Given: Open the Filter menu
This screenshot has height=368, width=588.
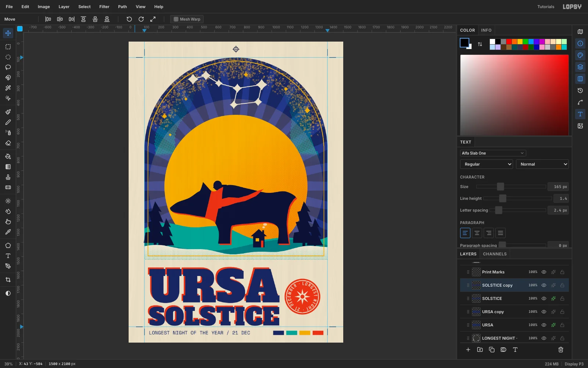Looking at the screenshot, I should pyautogui.click(x=104, y=7).
